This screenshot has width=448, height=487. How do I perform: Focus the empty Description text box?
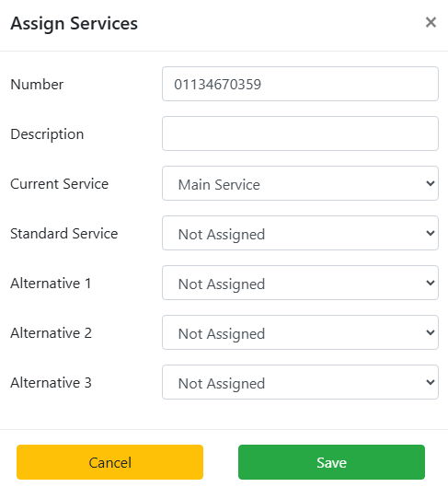[x=300, y=133]
